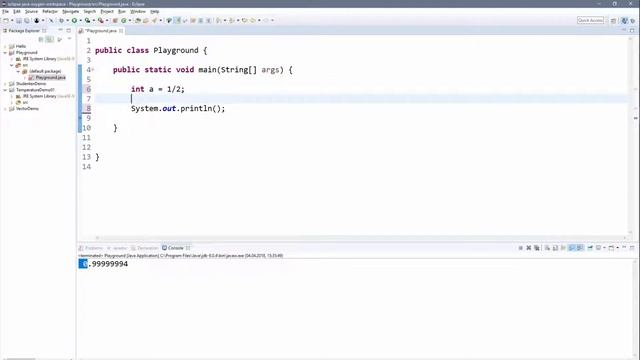Open the Run menu

click(122, 11)
